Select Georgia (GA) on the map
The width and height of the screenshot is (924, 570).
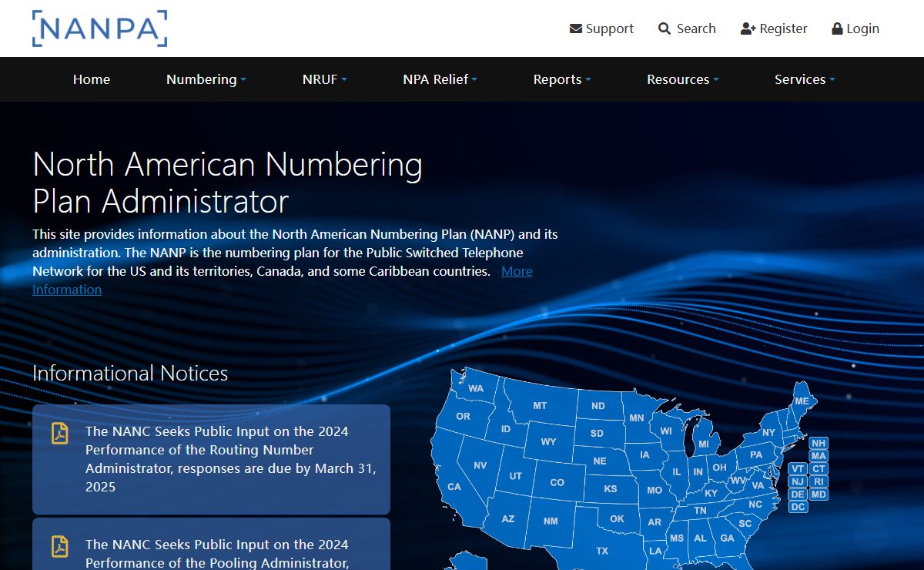point(727,538)
